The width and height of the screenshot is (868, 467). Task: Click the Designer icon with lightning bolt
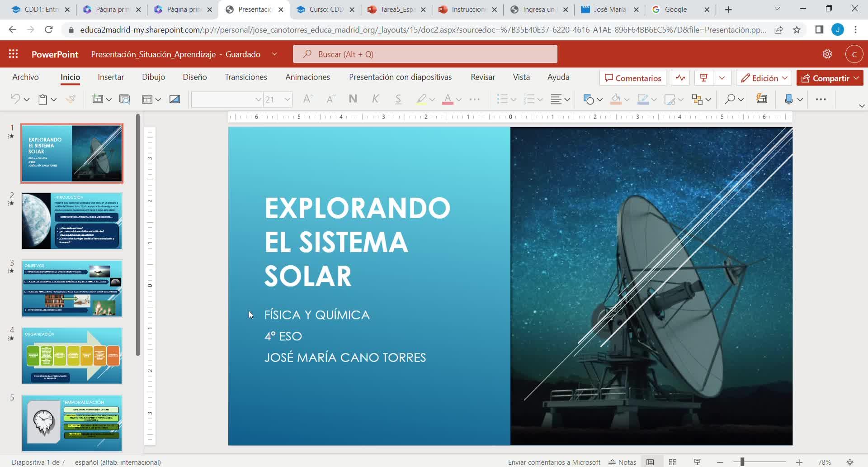point(761,99)
